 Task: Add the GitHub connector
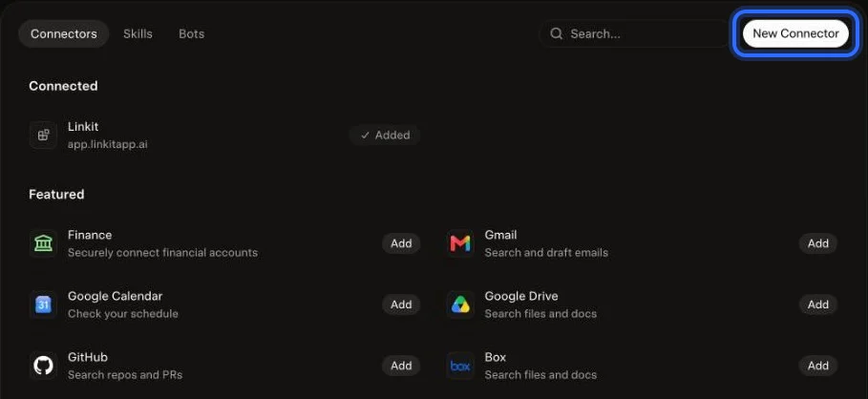coord(401,366)
